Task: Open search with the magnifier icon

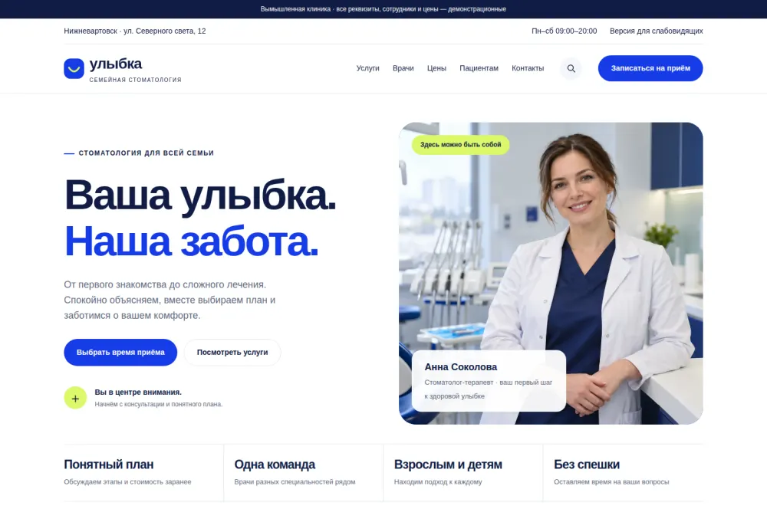Action: point(571,68)
